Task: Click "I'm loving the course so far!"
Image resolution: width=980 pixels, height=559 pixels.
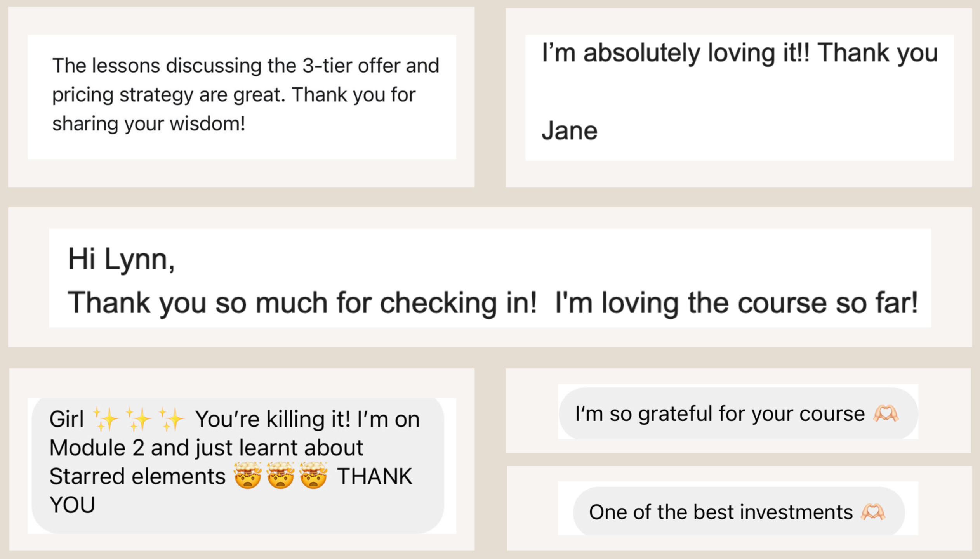Action: coord(736,303)
